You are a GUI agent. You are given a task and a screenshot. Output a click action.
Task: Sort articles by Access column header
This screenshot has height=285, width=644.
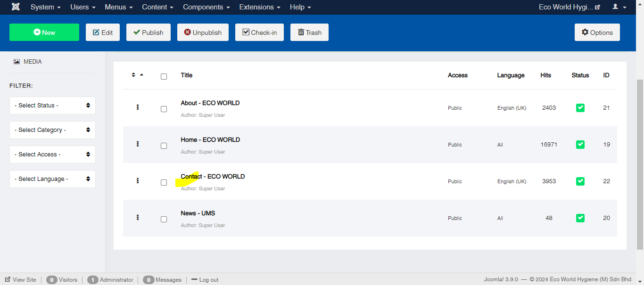[458, 75]
